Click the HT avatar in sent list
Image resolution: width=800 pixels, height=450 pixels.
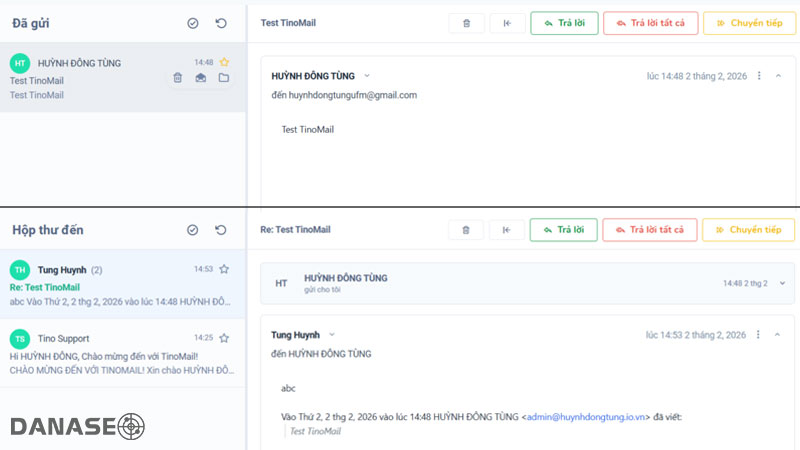pyautogui.click(x=20, y=63)
